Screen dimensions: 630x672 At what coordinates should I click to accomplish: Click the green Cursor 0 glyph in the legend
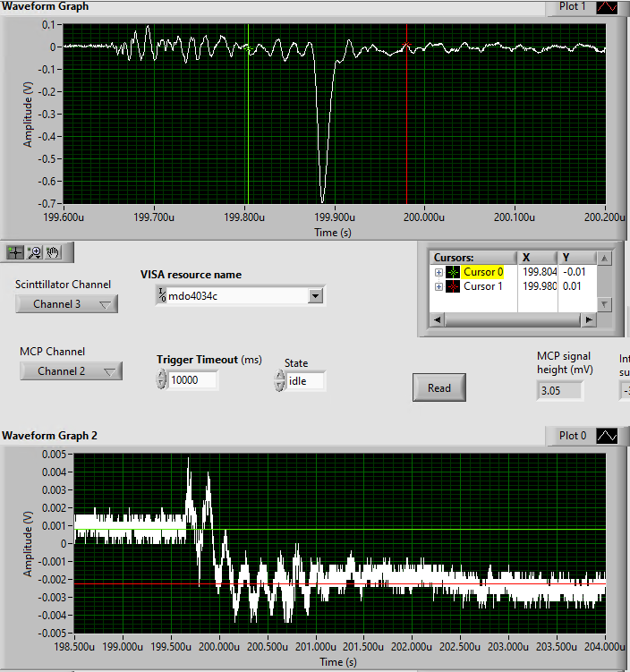click(x=453, y=272)
